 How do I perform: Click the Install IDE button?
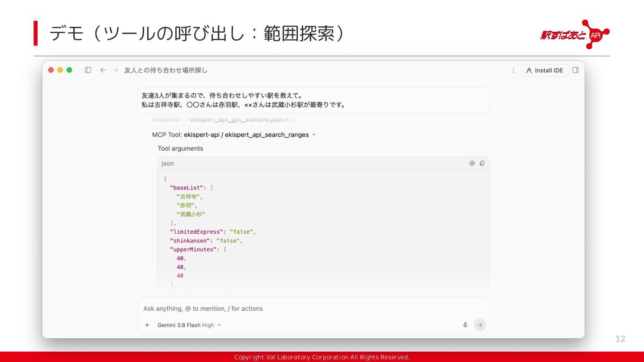(544, 71)
